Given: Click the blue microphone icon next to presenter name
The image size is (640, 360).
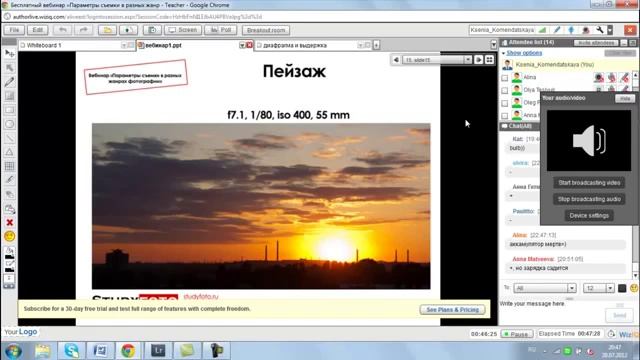Looking at the screenshot, I should [x=571, y=30].
